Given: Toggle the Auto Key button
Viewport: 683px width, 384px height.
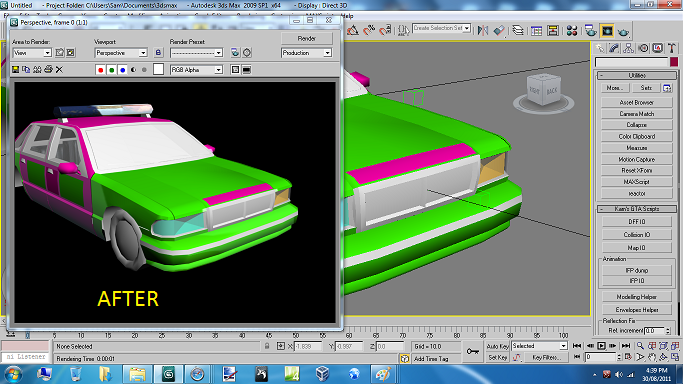Looking at the screenshot, I should tap(497, 346).
